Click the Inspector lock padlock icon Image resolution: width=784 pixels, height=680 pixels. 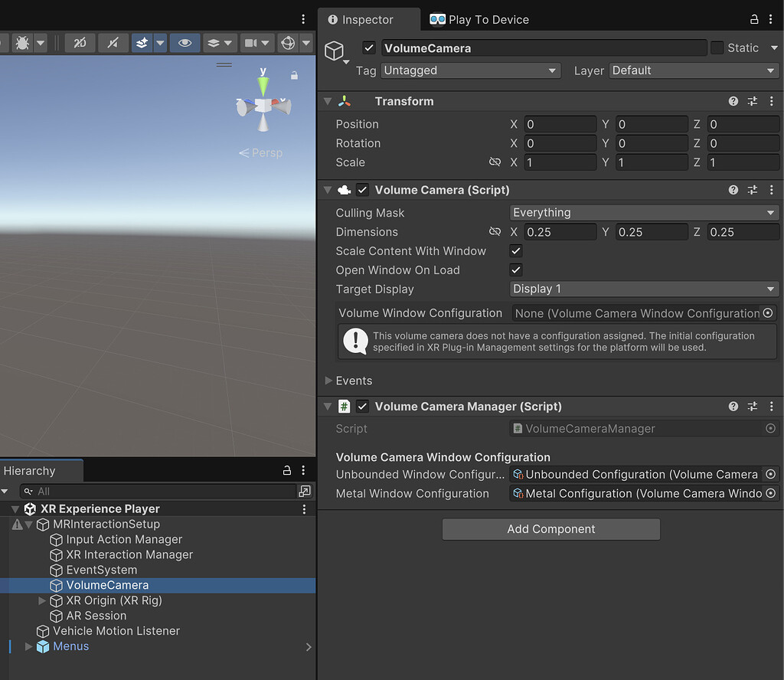click(753, 19)
